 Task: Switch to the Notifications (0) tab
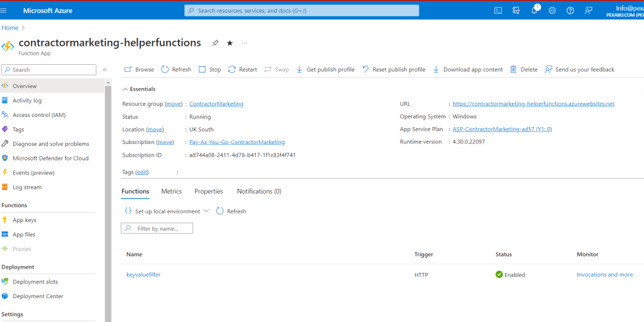coord(259,191)
